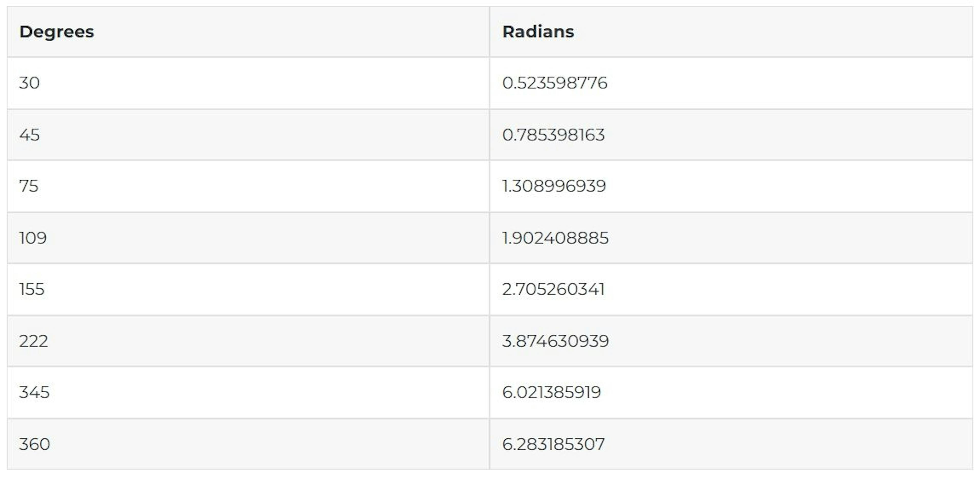
Task: Highlight the 2.705260341 radians value
Action: click(x=553, y=289)
